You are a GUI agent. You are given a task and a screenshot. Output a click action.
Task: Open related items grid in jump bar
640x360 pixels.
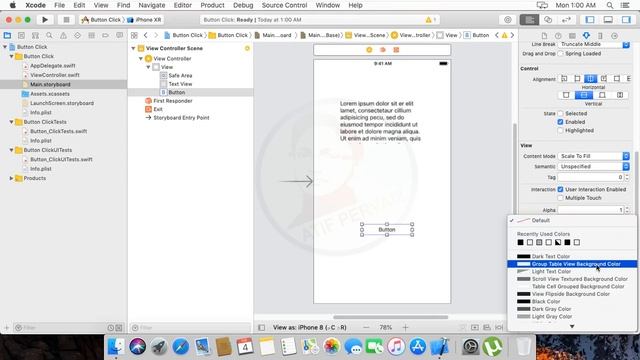point(134,36)
